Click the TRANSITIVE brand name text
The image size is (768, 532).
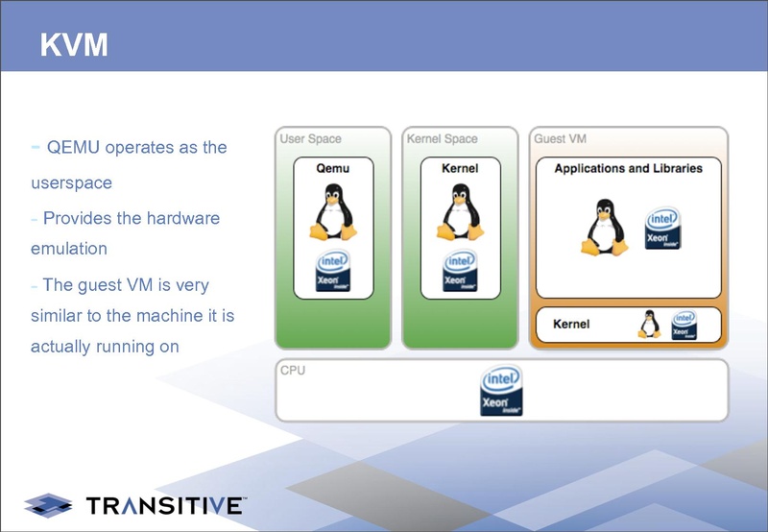(x=165, y=505)
